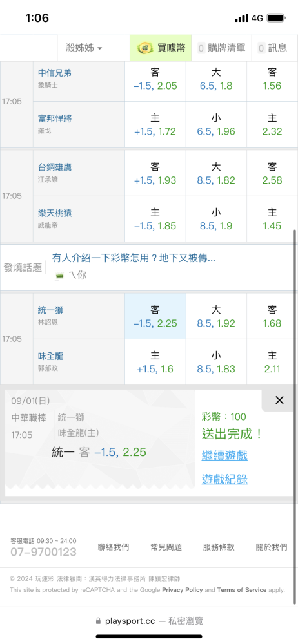Close the bet confirmation panel
The height and width of the screenshot is (644, 298).
pos(279,400)
